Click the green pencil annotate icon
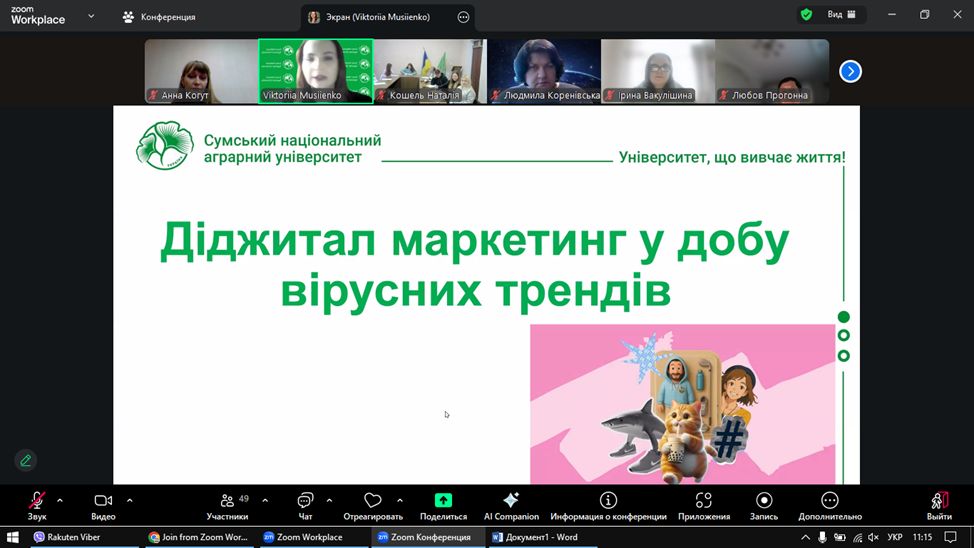Image resolution: width=974 pixels, height=548 pixels. click(26, 460)
